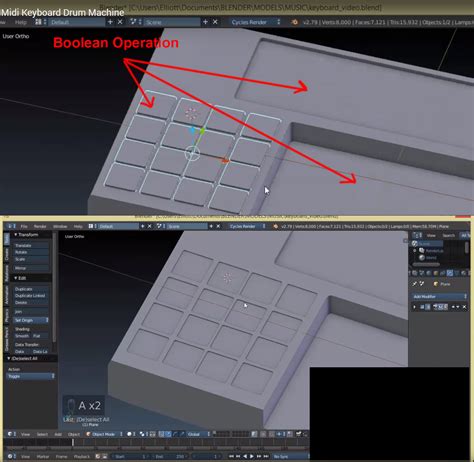Click Relations tab in tool shelf
The image size is (474, 462).
coord(7,274)
